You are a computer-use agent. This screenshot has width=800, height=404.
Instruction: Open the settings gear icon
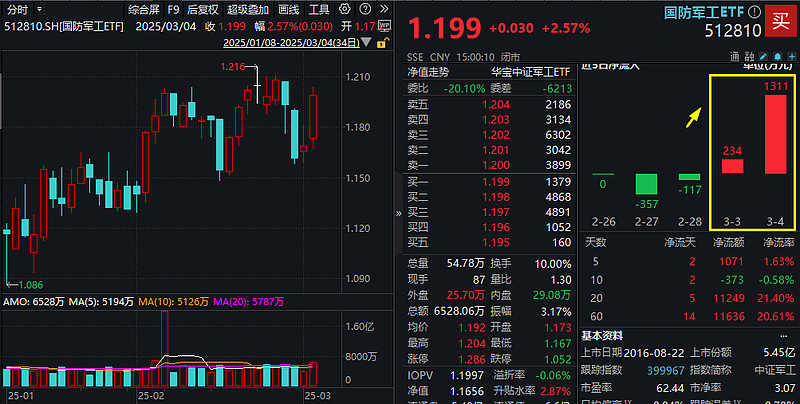(345, 9)
